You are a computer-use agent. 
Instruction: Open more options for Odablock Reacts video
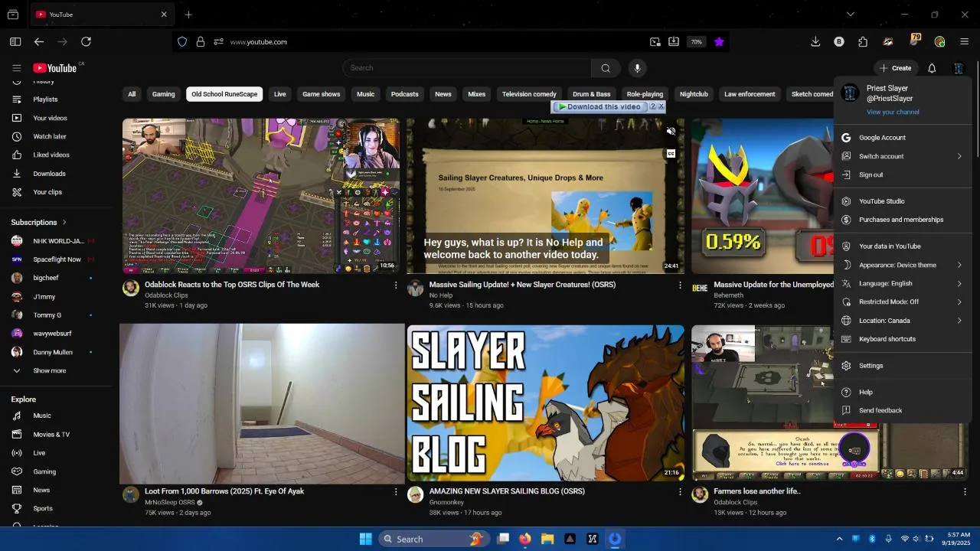(x=396, y=285)
